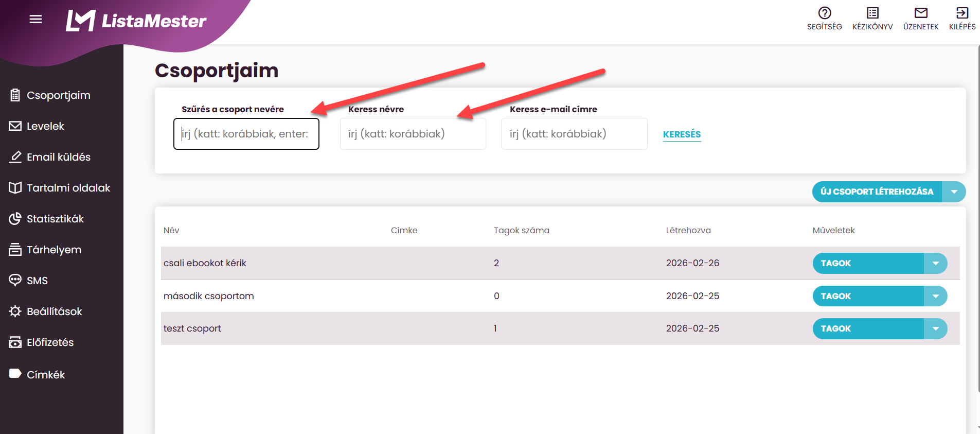Focus the Keress e-mail címre input field
The image size is (980, 434).
[575, 134]
